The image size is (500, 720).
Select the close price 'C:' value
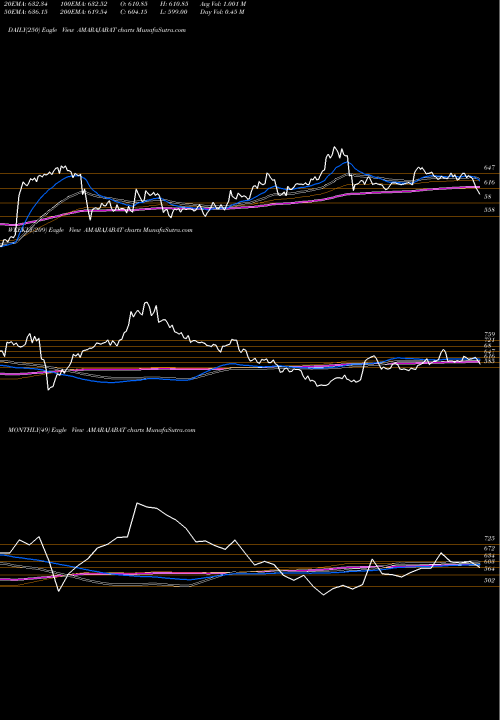click(x=135, y=12)
